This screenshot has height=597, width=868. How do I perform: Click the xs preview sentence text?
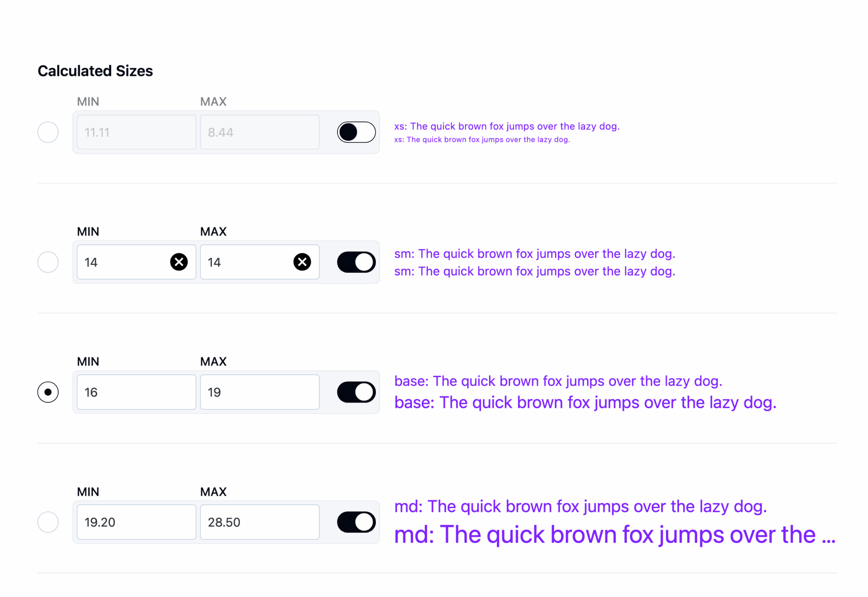tap(507, 126)
